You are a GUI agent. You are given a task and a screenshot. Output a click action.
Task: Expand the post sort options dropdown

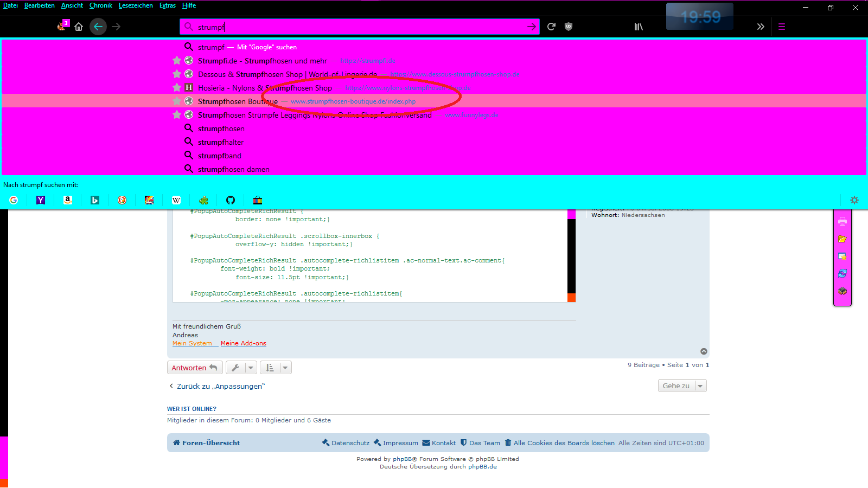pos(276,368)
